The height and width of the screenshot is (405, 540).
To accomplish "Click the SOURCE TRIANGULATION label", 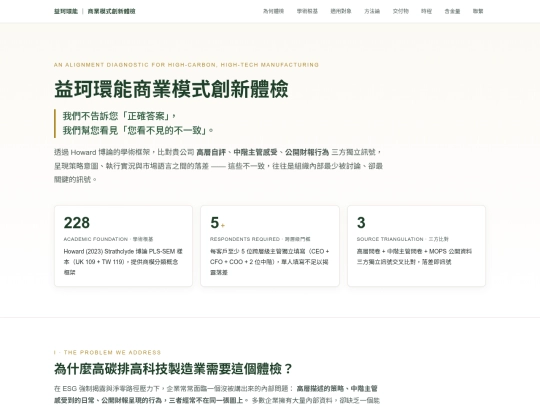I will 403,239.
